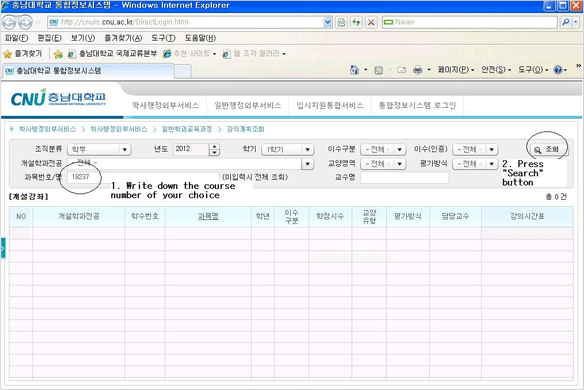Open the 페이지(P) command bar menu

point(456,70)
